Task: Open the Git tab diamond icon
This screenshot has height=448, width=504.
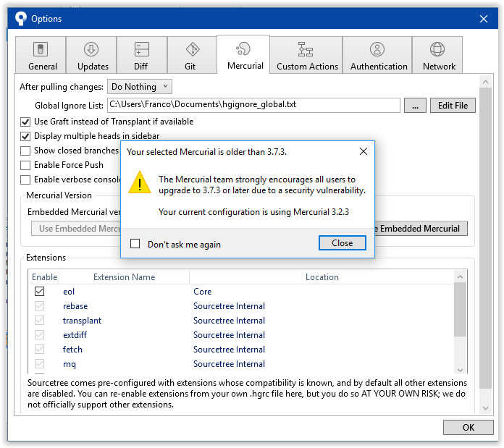Action: click(193, 49)
